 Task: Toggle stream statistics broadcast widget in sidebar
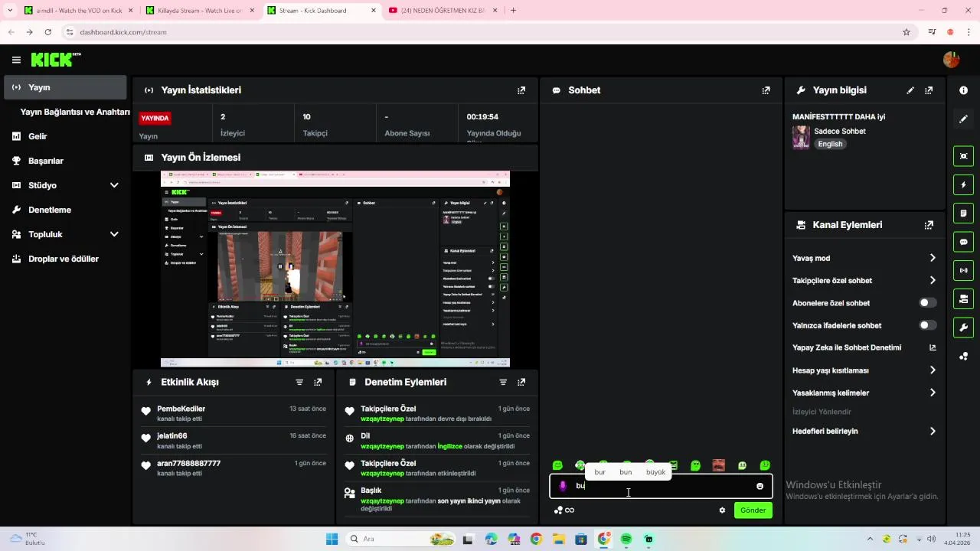(x=963, y=270)
